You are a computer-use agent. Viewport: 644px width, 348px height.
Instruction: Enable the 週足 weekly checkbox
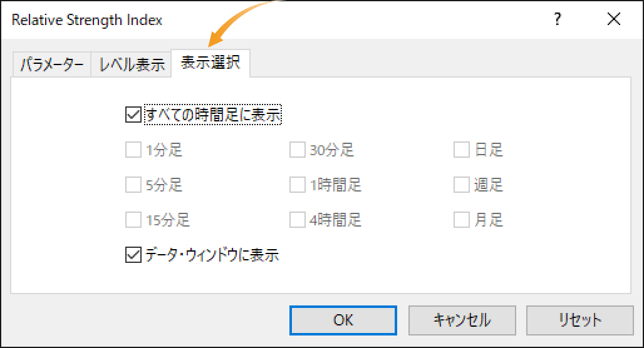pyautogui.click(x=462, y=185)
